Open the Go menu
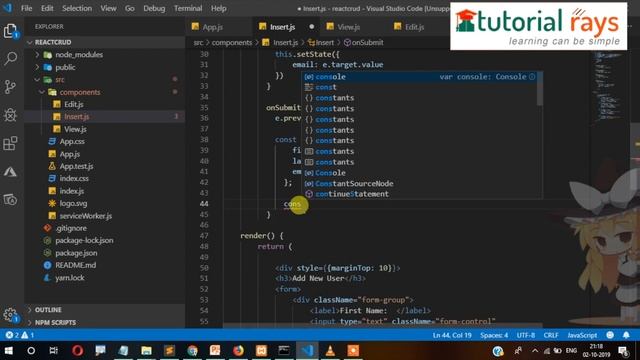Image resolution: width=640 pixels, height=360 pixels. pos(130,8)
